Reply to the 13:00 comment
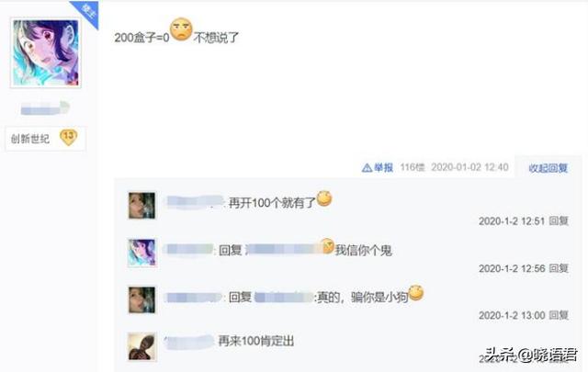588x372 pixels. click(559, 315)
